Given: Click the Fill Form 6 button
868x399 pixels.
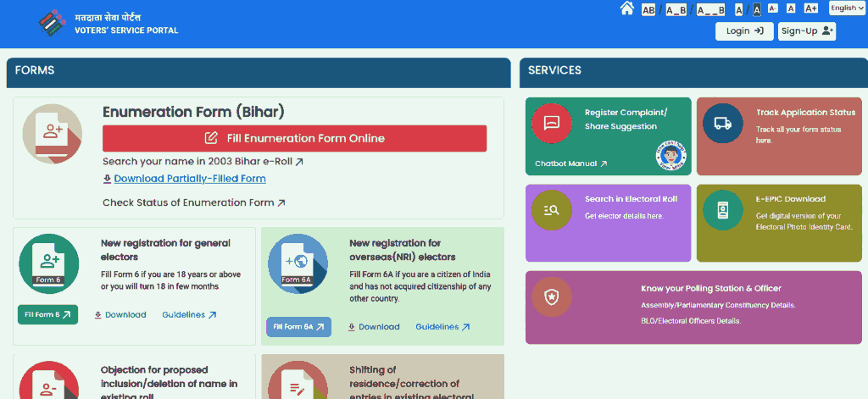Looking at the screenshot, I should tap(47, 314).
